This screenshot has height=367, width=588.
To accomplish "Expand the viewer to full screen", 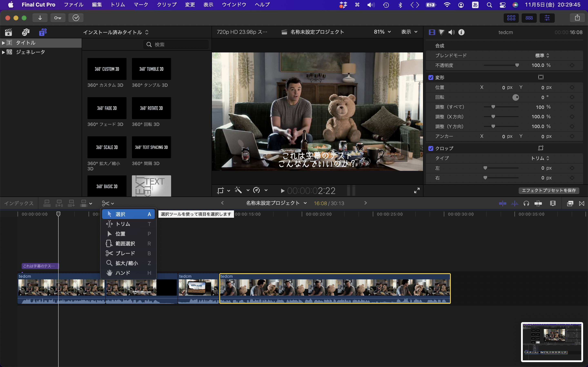I will (x=417, y=191).
